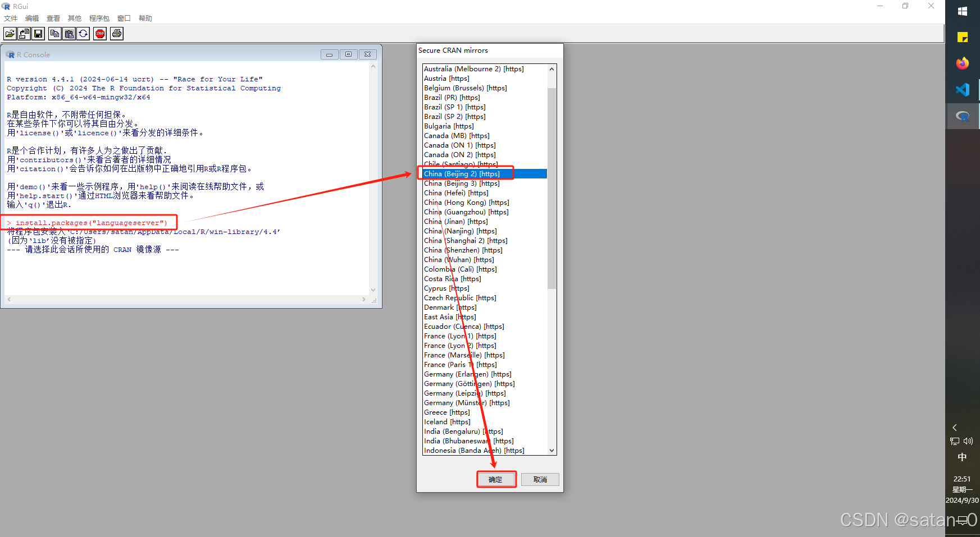Open the 编辑 menu

click(32, 19)
